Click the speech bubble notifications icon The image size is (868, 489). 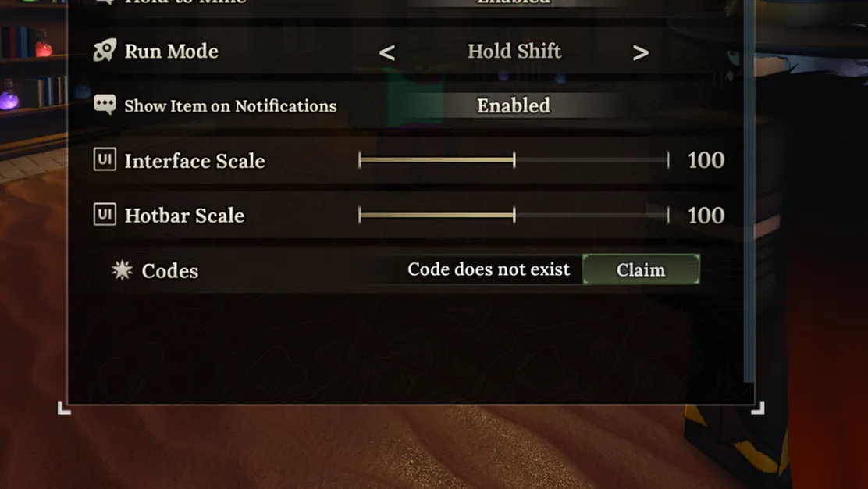(x=105, y=104)
